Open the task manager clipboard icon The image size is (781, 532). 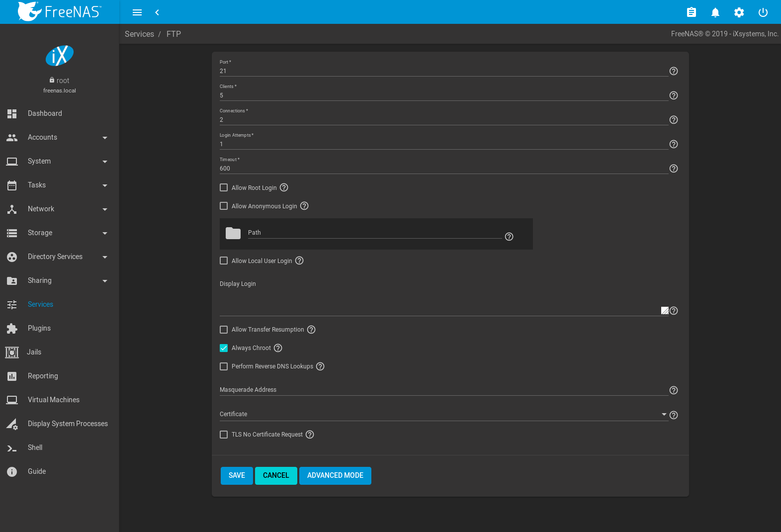click(692, 12)
